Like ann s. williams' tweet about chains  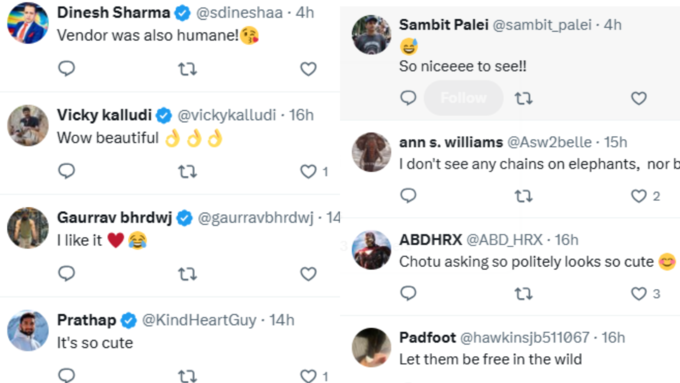pyautogui.click(x=638, y=196)
